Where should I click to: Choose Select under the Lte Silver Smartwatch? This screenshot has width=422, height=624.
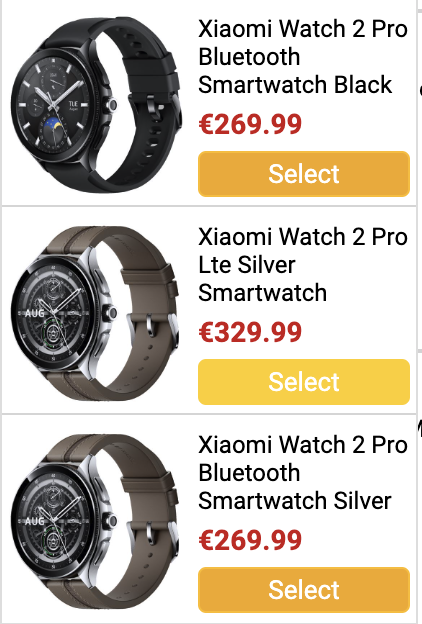click(304, 382)
